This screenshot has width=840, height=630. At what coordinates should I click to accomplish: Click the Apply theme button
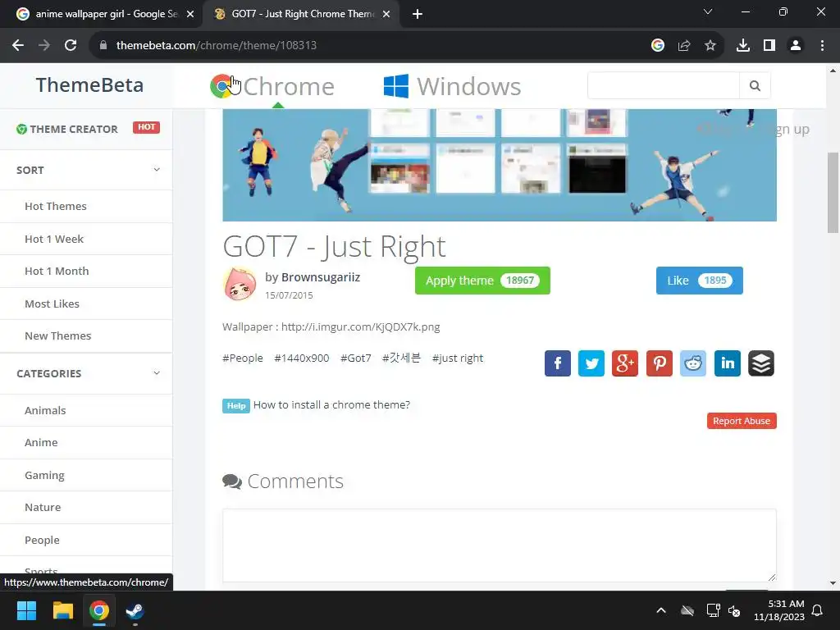pos(482,281)
